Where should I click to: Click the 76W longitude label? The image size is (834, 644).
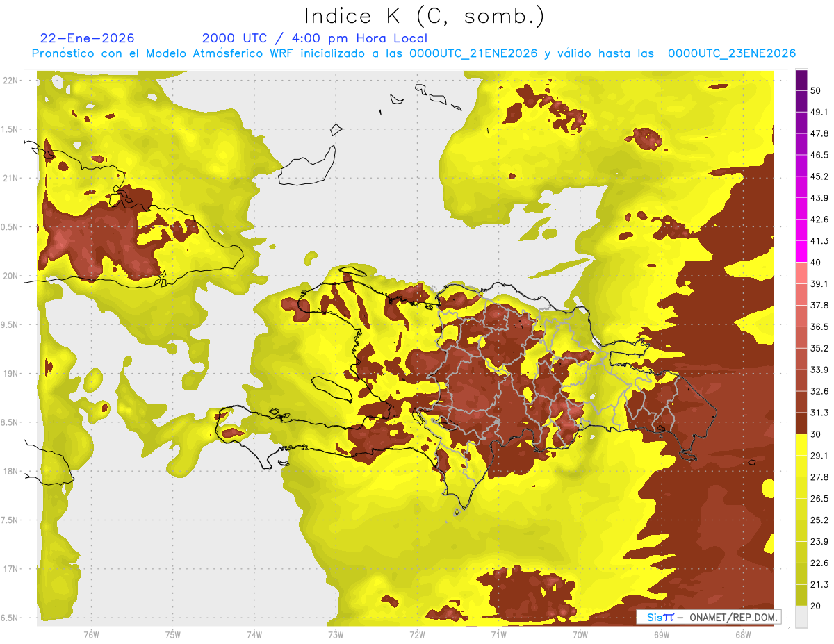(x=91, y=634)
